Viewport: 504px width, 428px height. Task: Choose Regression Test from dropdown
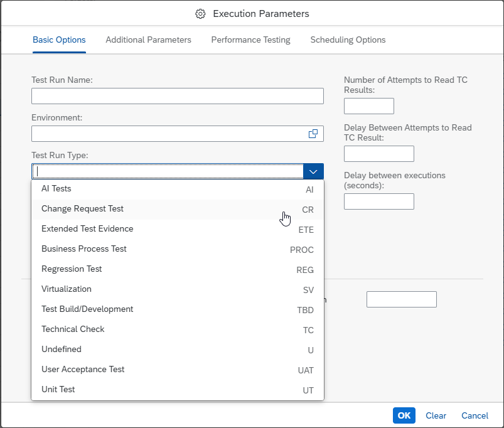178,270
